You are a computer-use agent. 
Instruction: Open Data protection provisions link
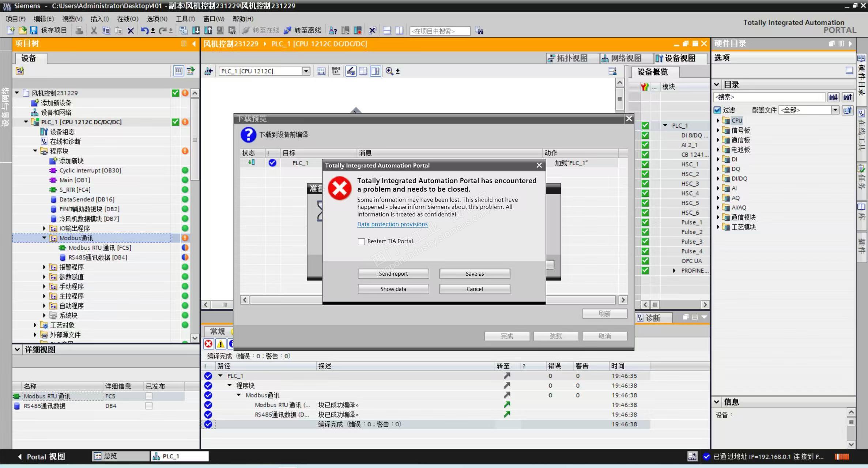(x=392, y=224)
